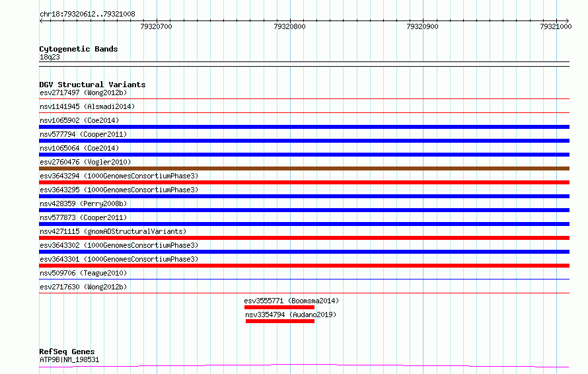The image size is (588, 374).
Task: Click the blue bar of nsv1065064
Action: 304,155
